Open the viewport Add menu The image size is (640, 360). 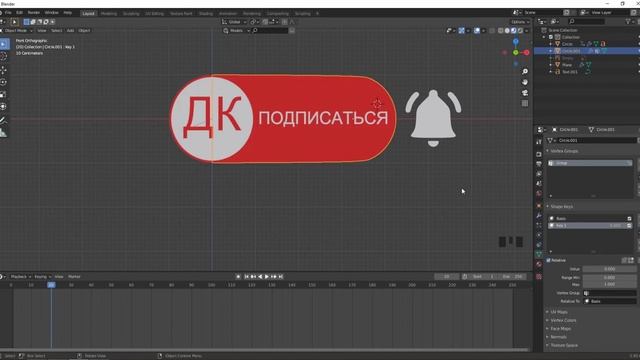pyautogui.click(x=70, y=31)
